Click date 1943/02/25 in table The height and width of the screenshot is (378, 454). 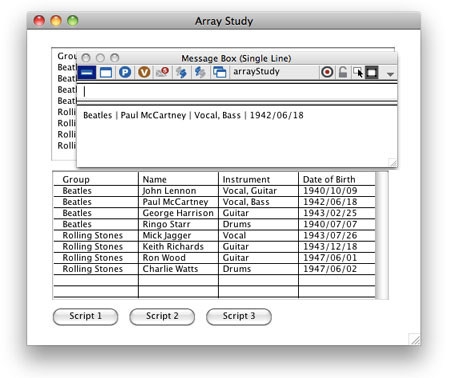[x=337, y=213]
